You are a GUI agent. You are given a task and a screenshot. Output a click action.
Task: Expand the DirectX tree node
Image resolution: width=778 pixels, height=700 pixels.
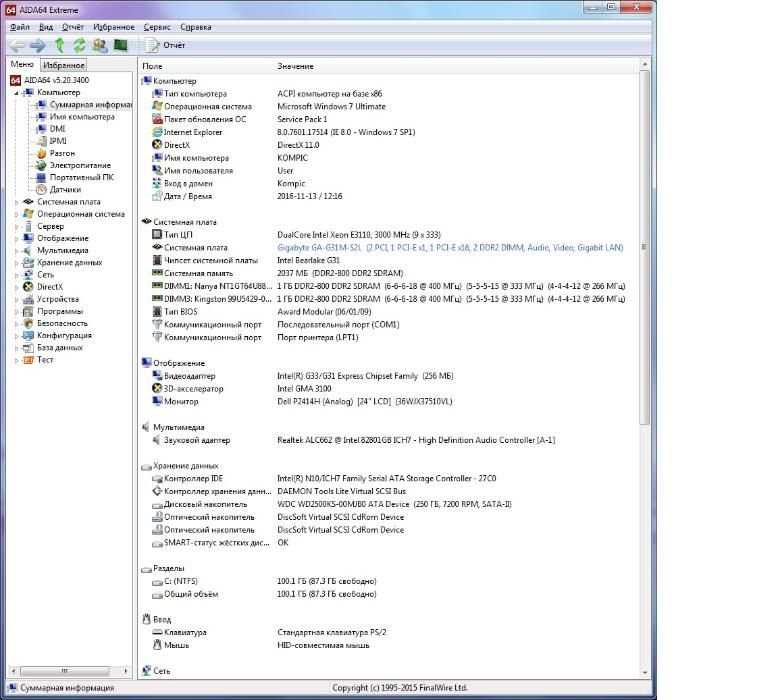click(16, 287)
